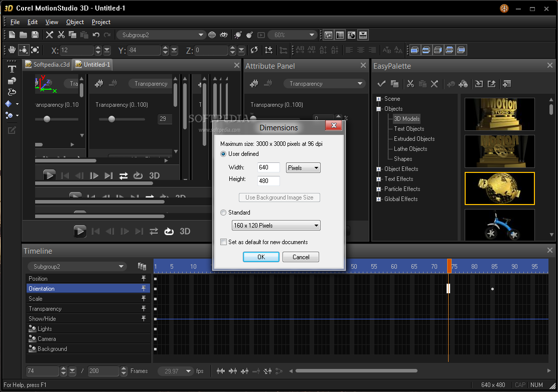Click the Delete X icon in the main toolbar
The width and height of the screenshot is (558, 392).
pyautogui.click(x=50, y=35)
